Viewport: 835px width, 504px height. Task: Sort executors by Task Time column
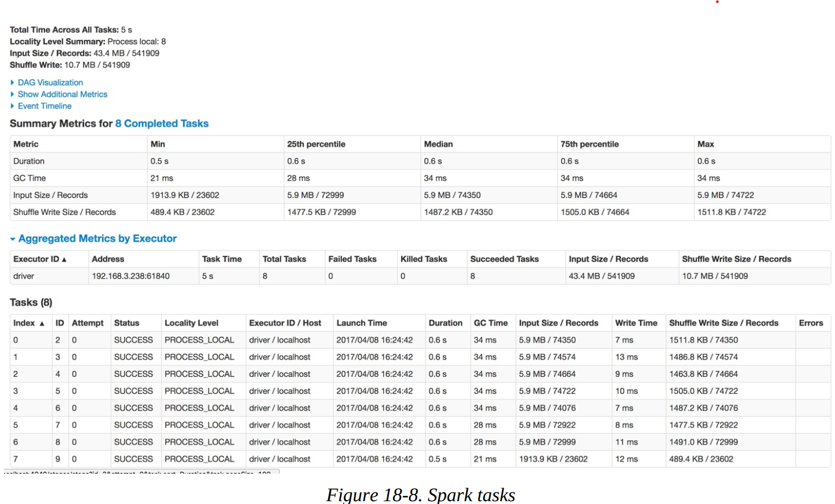click(x=221, y=259)
